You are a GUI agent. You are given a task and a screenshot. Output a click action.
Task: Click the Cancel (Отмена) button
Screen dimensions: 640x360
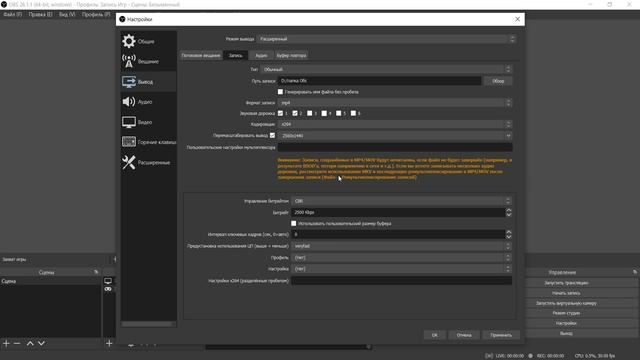tap(464, 335)
